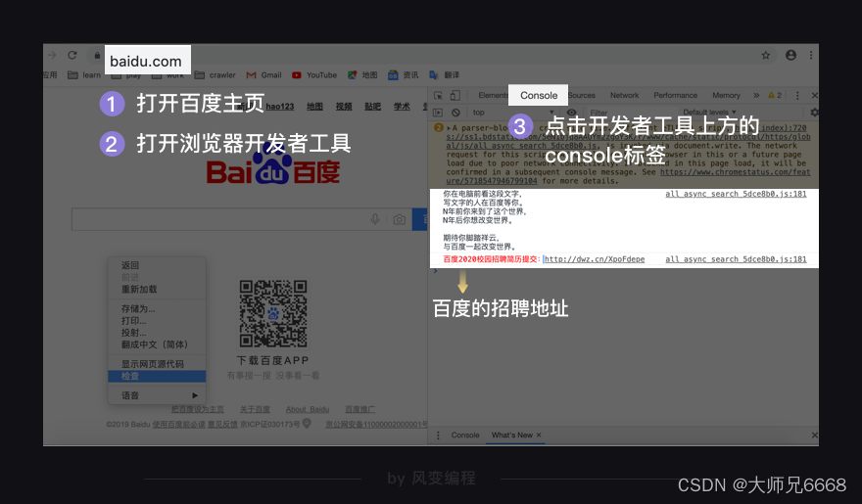
Task: Open the 贴吧 tieba link
Action: 372,107
